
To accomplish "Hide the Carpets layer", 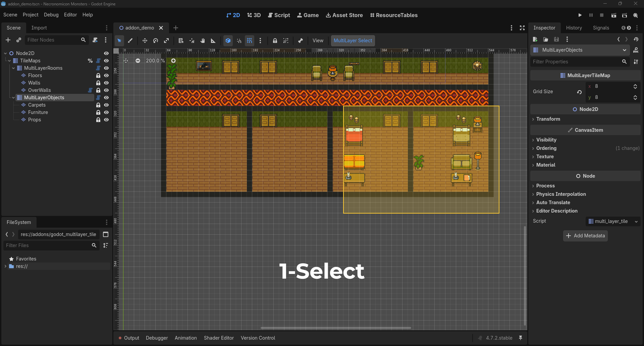I will 106,105.
